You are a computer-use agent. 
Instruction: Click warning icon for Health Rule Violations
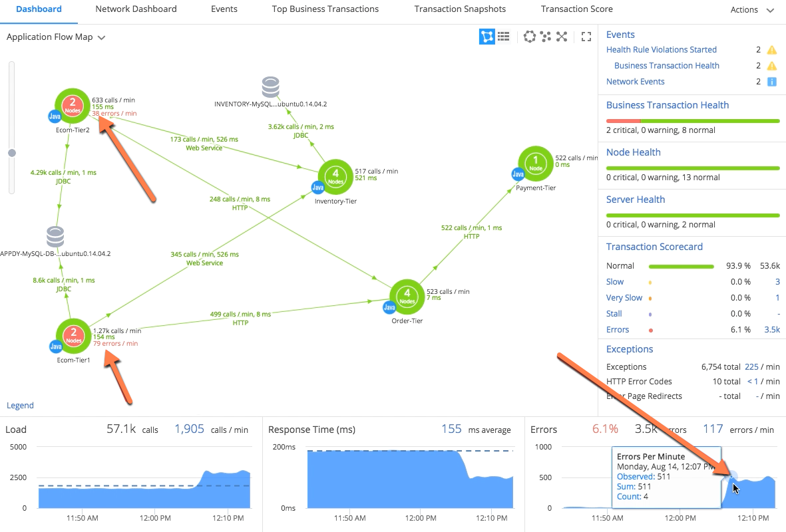772,50
